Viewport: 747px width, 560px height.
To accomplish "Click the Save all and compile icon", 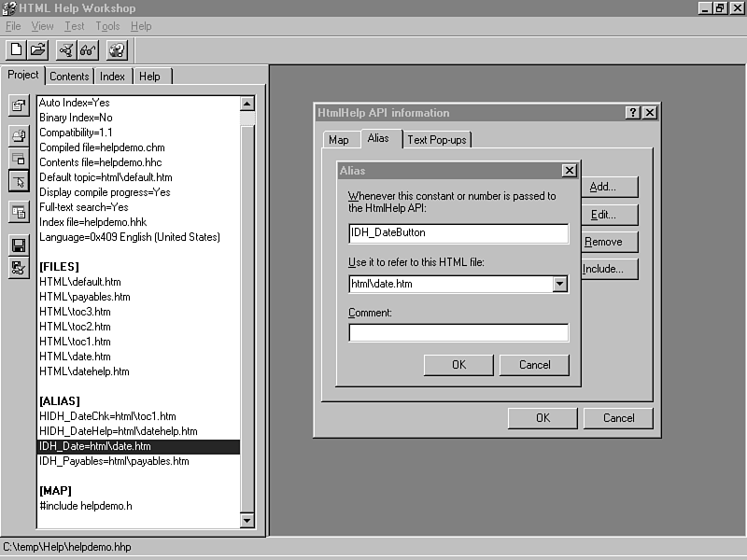I will 19,267.
